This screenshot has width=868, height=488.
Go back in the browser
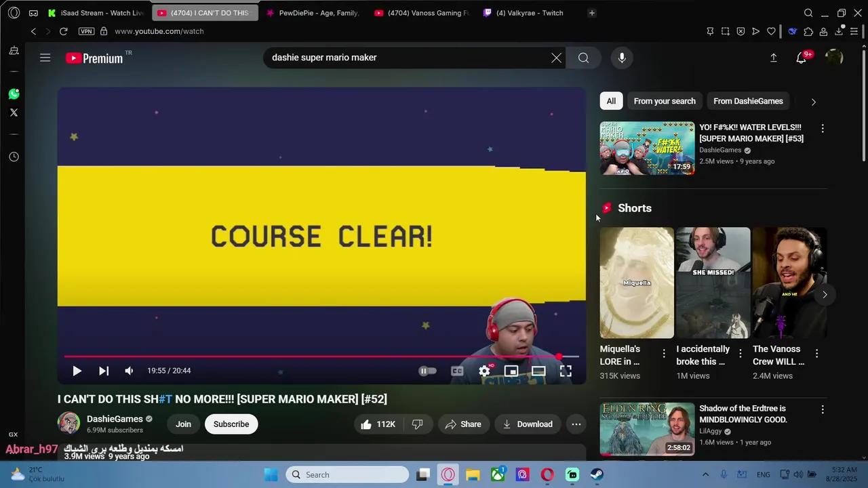33,31
